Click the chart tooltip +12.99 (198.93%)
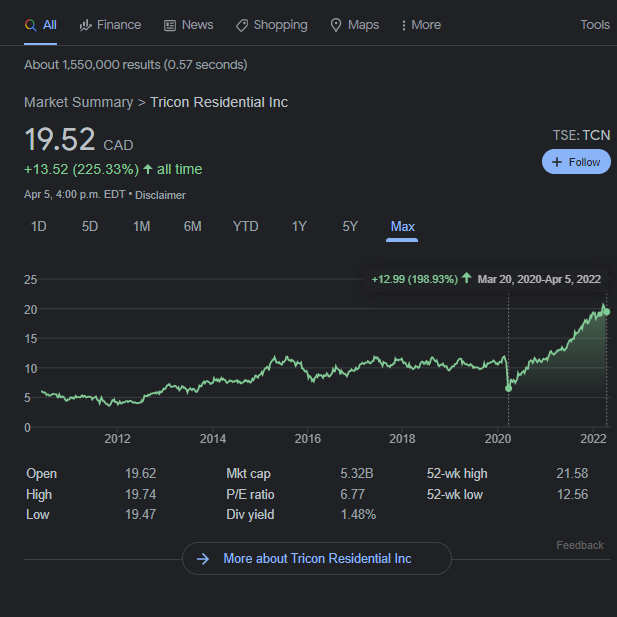 click(x=415, y=279)
